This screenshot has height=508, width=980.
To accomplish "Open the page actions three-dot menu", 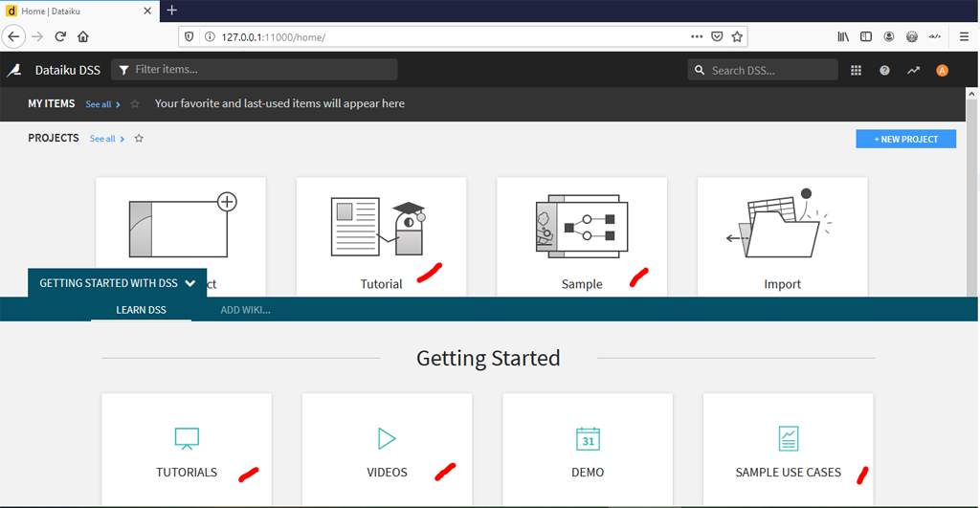I will pos(697,37).
